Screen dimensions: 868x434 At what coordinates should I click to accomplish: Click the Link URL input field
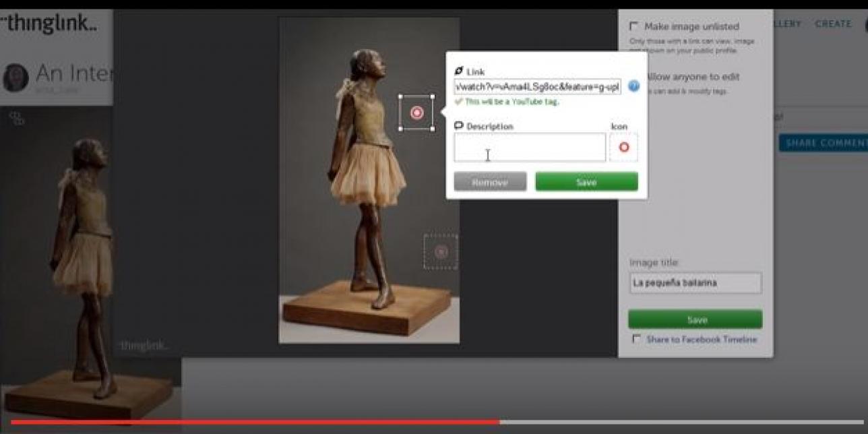click(537, 86)
